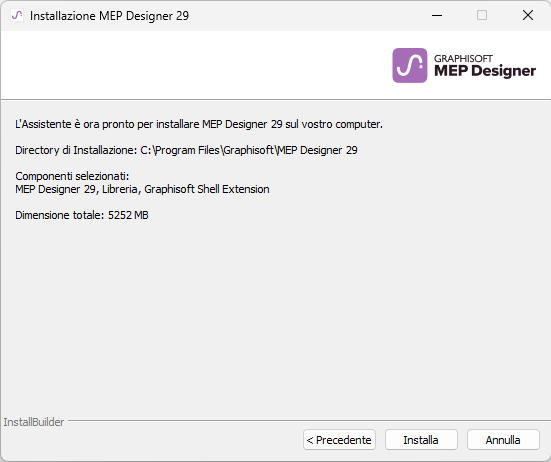
Task: Click the 'Dimensione totale: 5252 MB' text
Action: (x=82, y=215)
